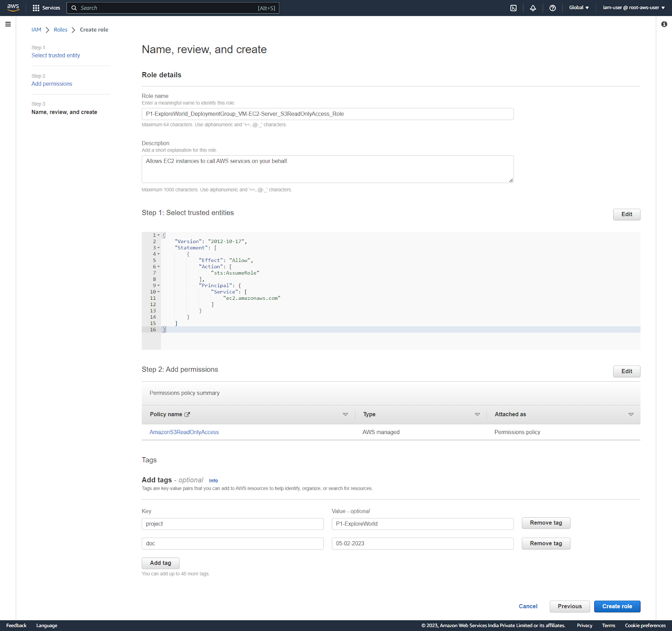Open Privacy footer link

584,626
